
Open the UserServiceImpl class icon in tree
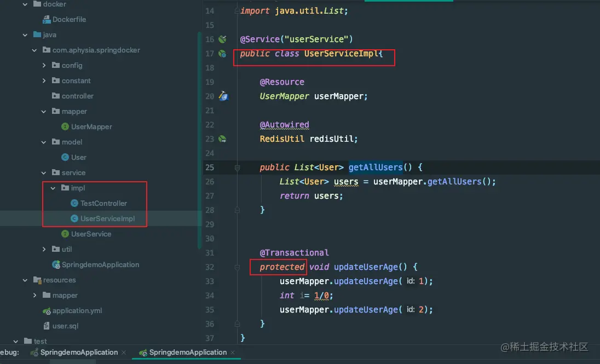[x=74, y=218]
